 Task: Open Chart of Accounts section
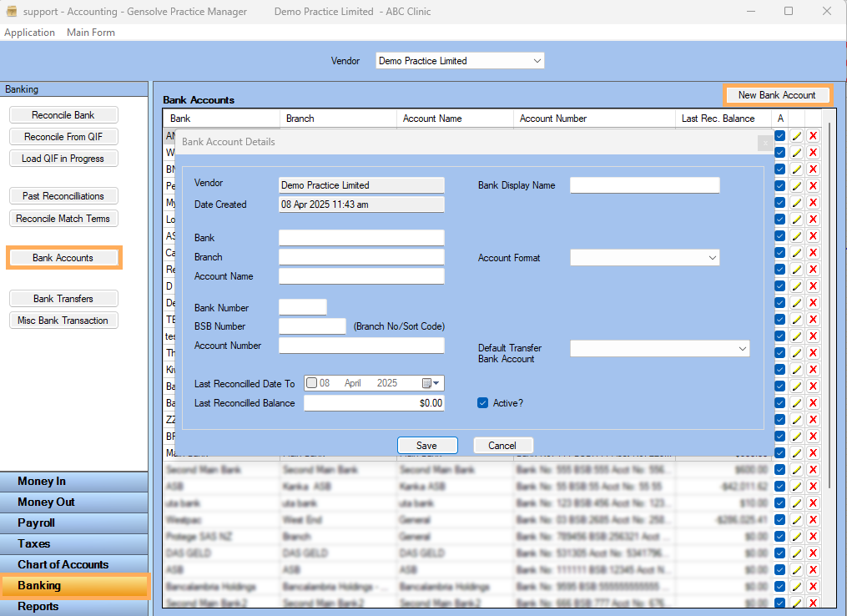[74, 564]
